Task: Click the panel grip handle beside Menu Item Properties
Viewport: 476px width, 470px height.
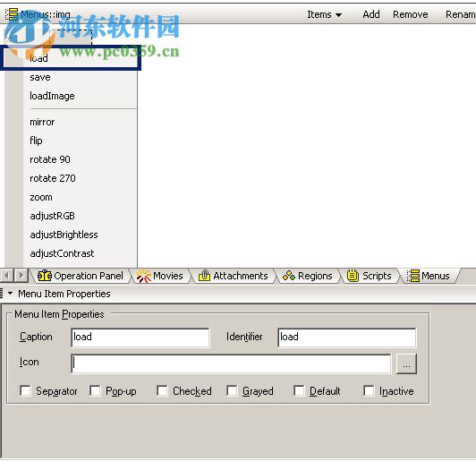Action: (x=2, y=294)
